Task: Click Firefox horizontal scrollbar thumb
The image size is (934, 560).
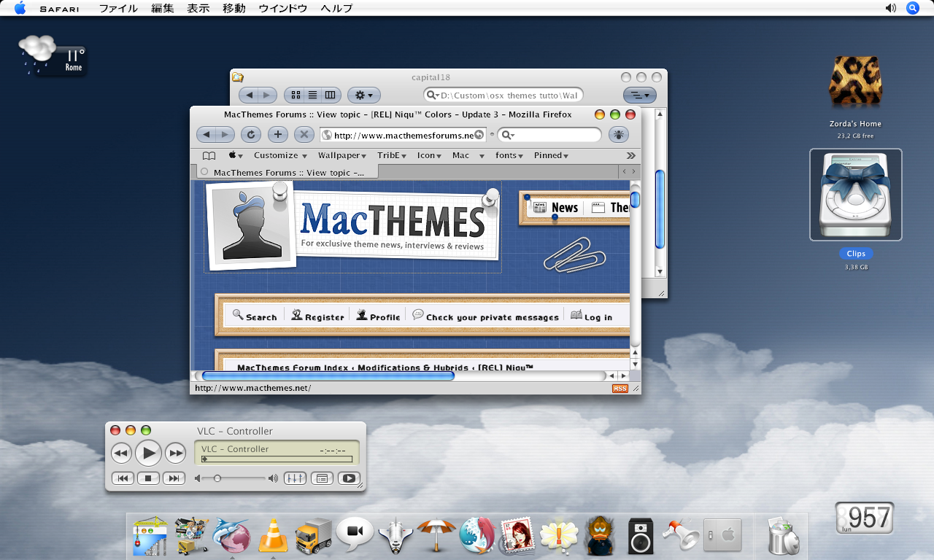Action: [x=328, y=376]
